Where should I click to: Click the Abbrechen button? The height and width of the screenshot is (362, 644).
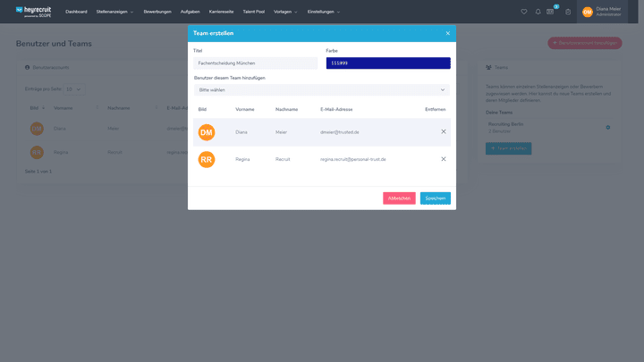399,198
